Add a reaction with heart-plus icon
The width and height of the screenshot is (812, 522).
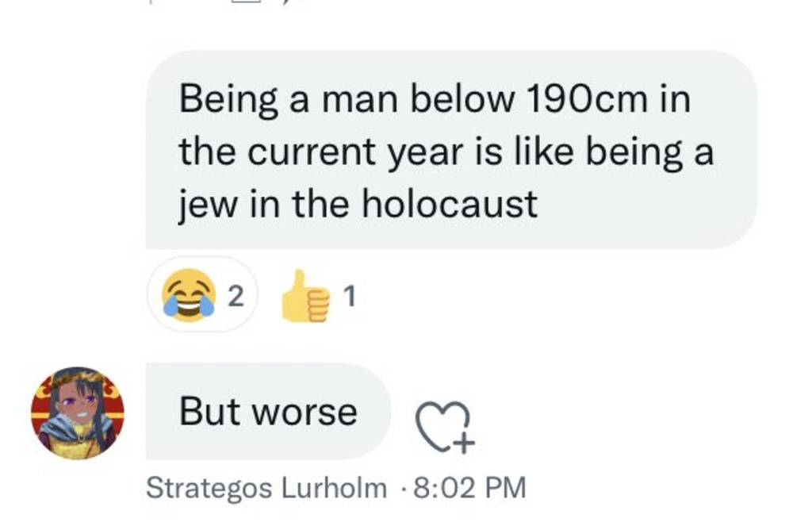coord(445,428)
